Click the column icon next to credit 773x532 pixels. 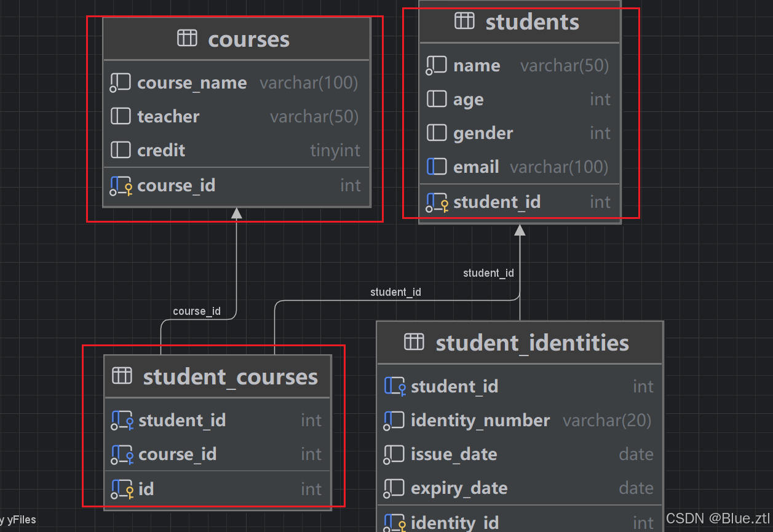121,149
